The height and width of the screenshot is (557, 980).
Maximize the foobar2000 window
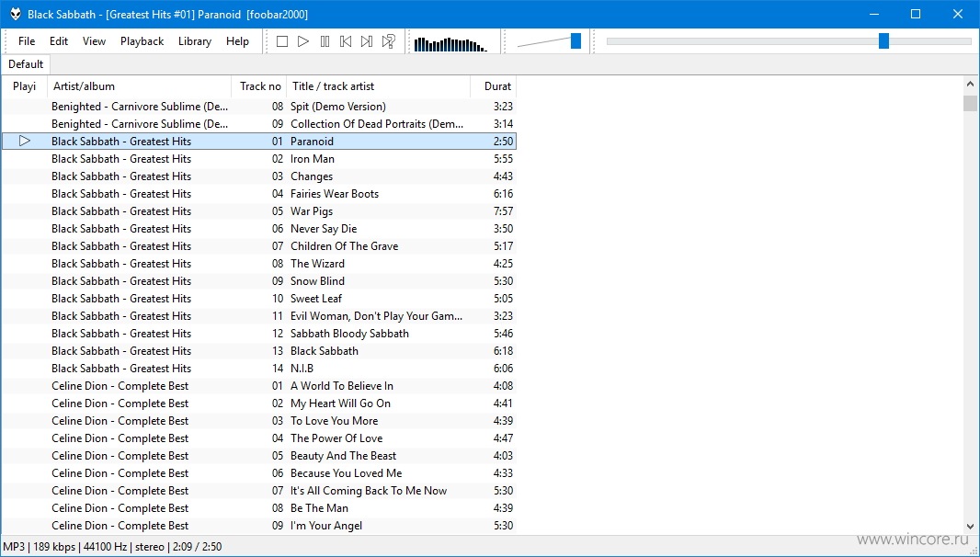(916, 14)
